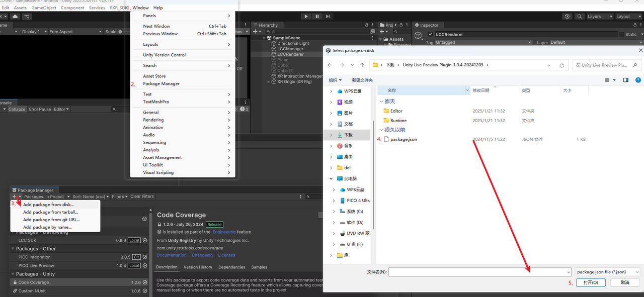Collapse the Packages - Other group

click(14, 249)
